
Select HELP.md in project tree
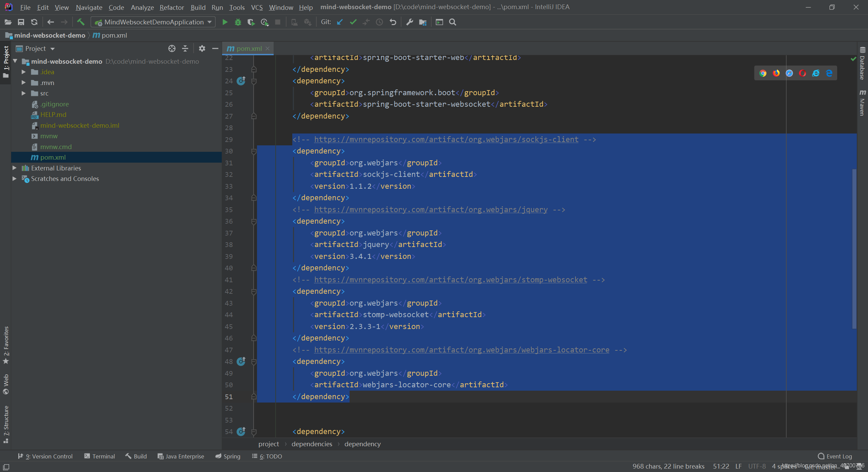[x=53, y=115]
